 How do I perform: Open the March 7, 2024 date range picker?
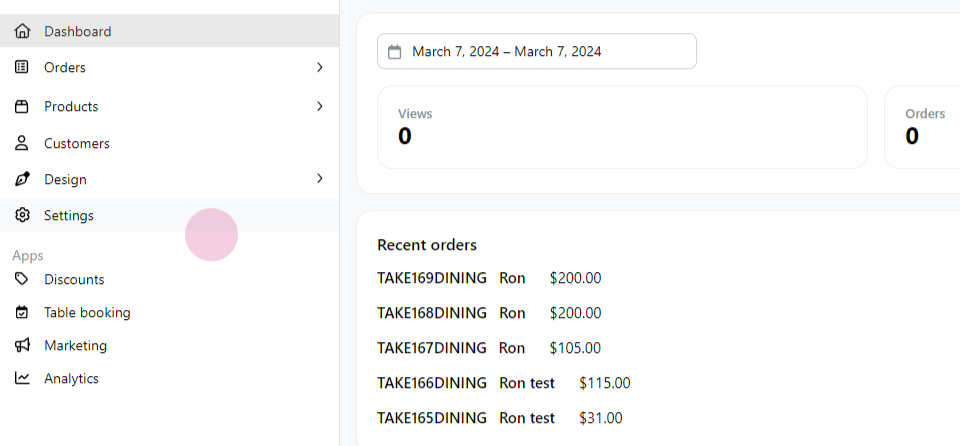537,51
